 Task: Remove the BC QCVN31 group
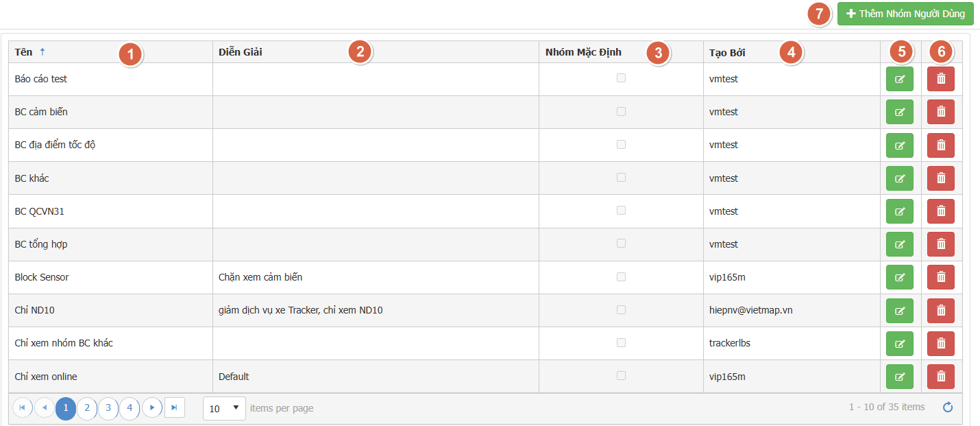[941, 211]
